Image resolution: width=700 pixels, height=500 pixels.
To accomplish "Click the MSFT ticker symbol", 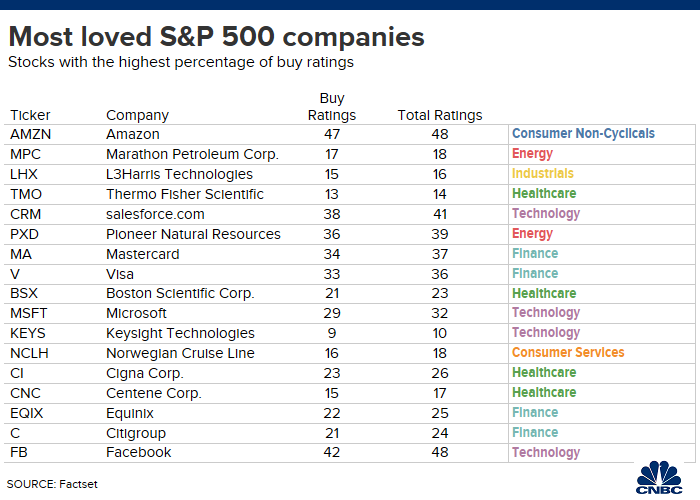I will click(x=29, y=313).
